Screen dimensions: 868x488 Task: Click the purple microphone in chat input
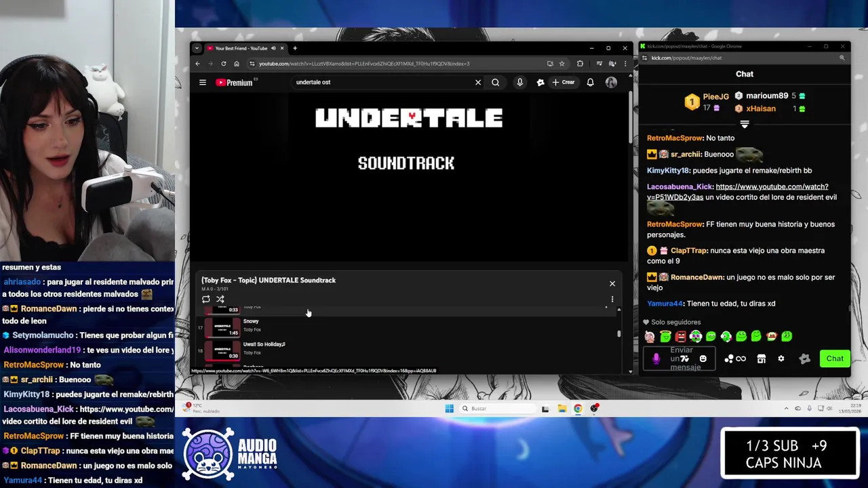[656, 359]
